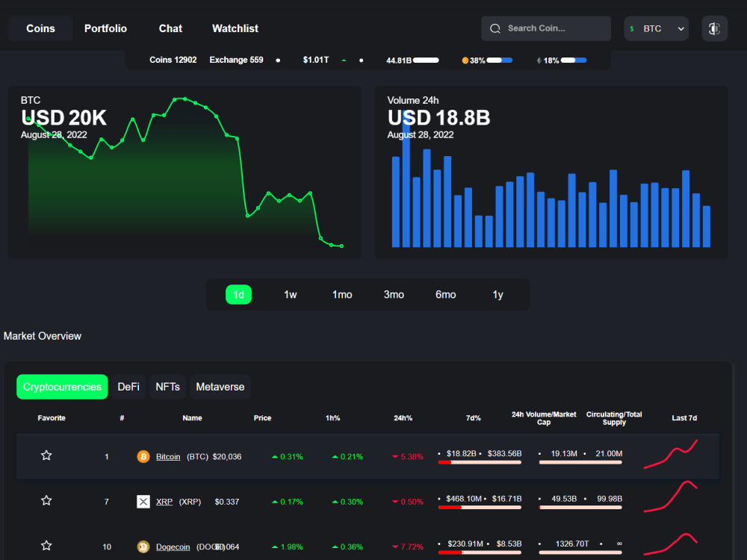Focus the Search Coin input field
Image resolution: width=747 pixels, height=560 pixels.
pos(546,28)
